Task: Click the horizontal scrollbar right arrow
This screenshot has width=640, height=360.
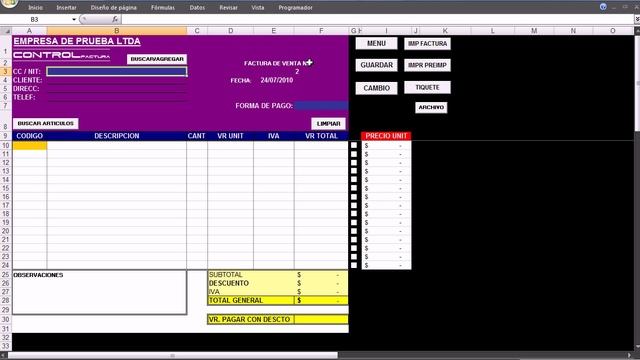Action: click(x=629, y=356)
